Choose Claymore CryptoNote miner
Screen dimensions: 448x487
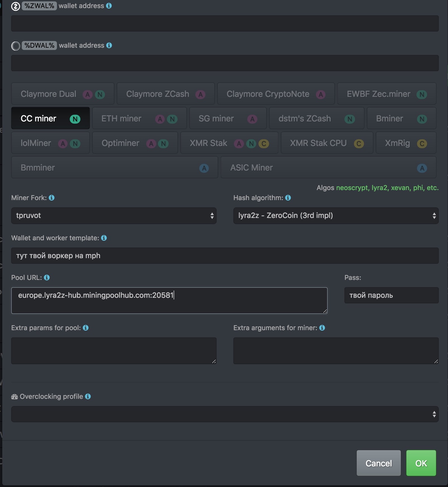[276, 94]
